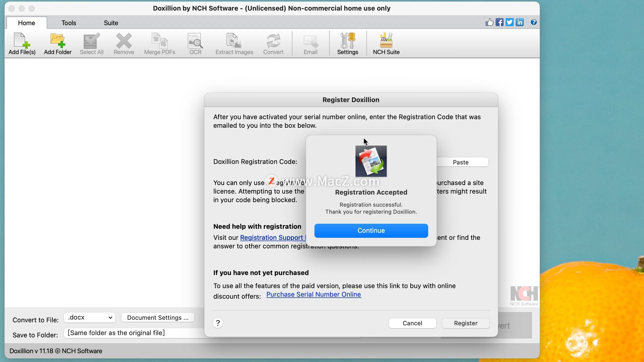Click the Doxillion app icon in alert
The width and height of the screenshot is (644, 362).
click(371, 161)
